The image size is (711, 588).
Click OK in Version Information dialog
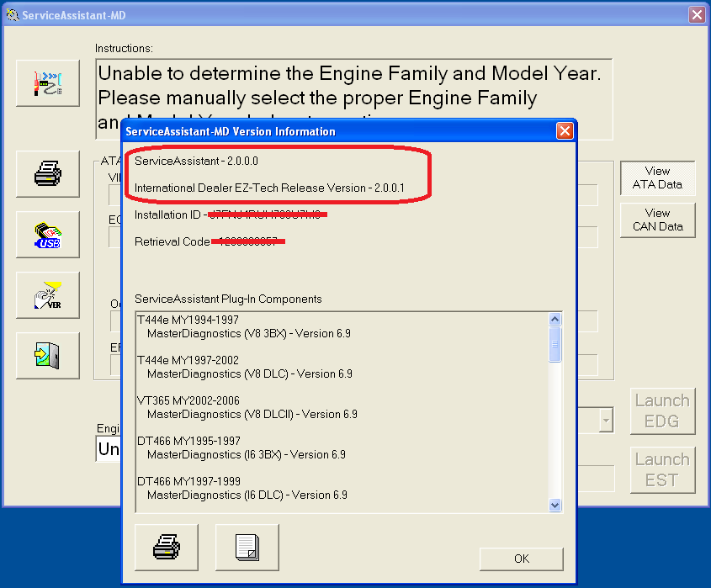coord(522,559)
